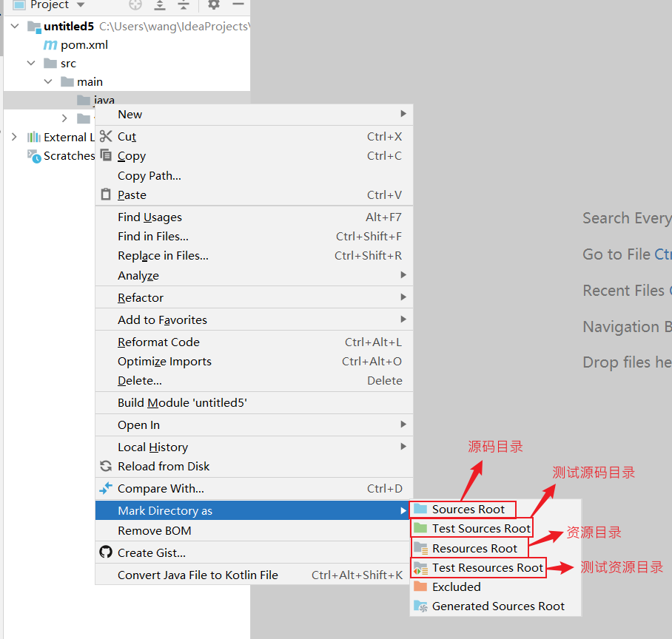This screenshot has height=639, width=672.
Task: Click the Reload from Disk refresh icon
Action: coord(106,465)
